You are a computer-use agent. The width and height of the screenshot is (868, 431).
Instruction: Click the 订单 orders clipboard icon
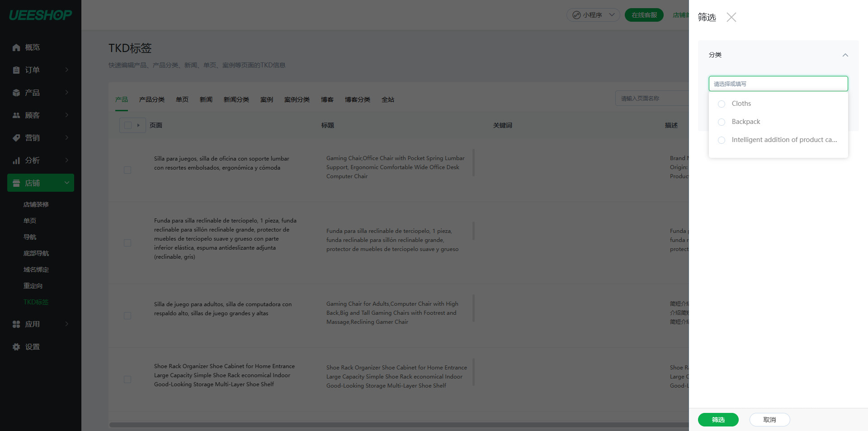click(x=16, y=70)
